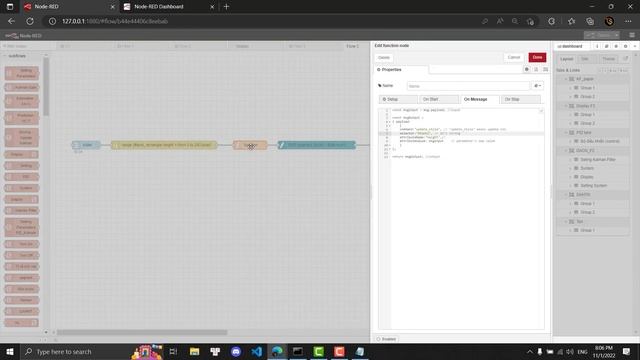This screenshot has width=640, height=360.
Task: Toggle the Enabled state of the node
Action: tap(387, 339)
